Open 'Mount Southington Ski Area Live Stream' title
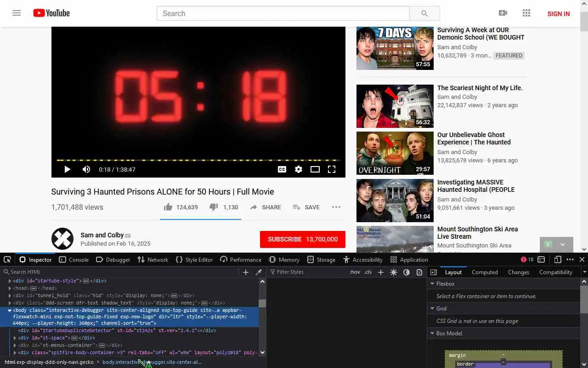 coord(478,233)
